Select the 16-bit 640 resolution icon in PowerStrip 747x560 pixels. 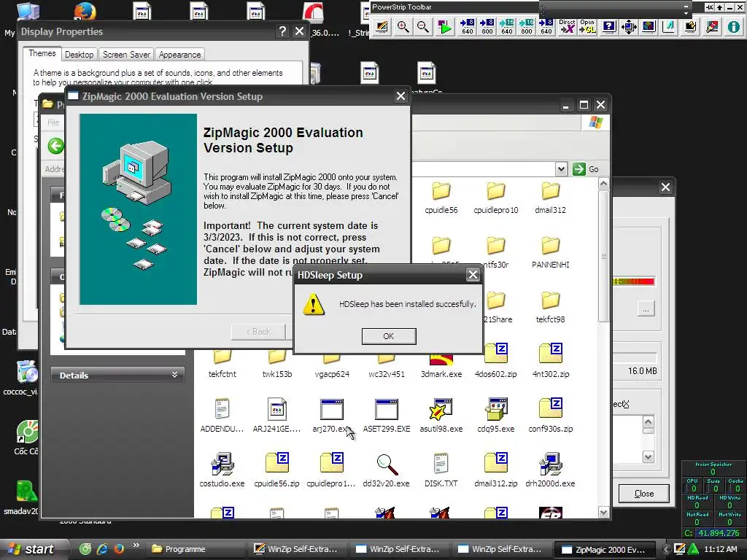507,27
